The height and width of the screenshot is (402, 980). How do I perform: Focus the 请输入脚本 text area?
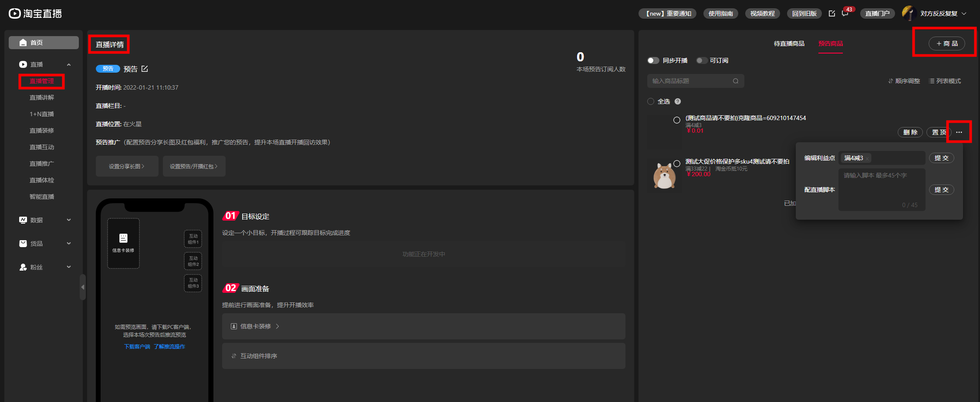[x=882, y=190]
